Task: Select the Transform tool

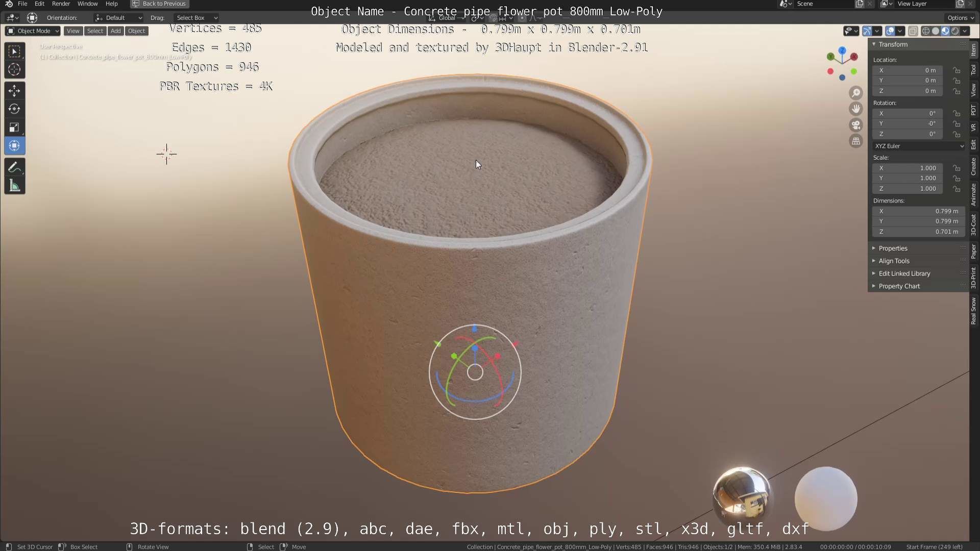Action: pos(14,146)
